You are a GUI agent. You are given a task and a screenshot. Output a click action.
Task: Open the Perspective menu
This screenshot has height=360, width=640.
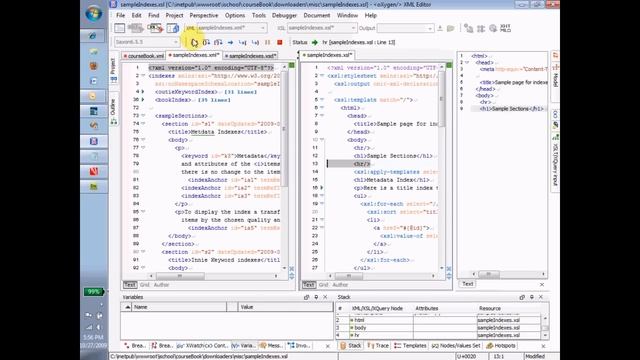[204, 15]
